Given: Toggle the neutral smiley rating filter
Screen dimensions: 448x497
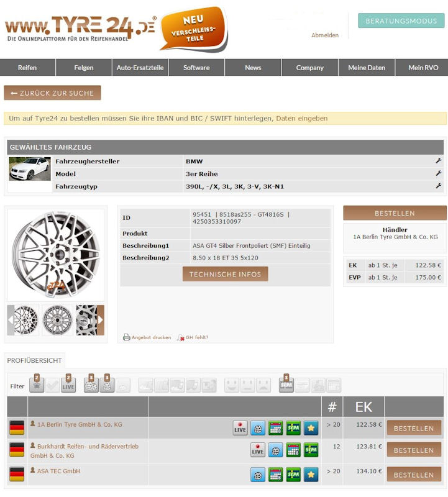Looking at the screenshot, I should tap(248, 385).
